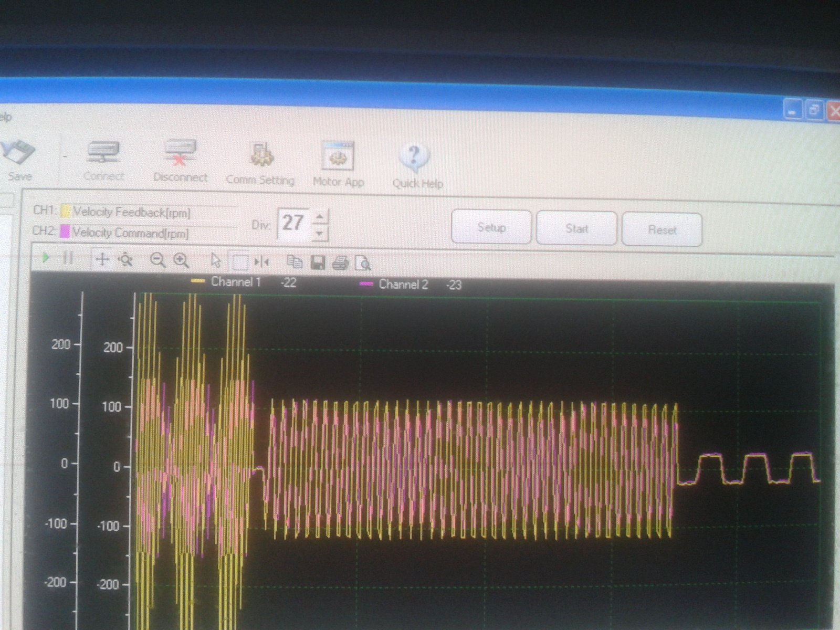The image size is (840, 630).
Task: Open the CH1 Velocity Feedback signal selector
Action: click(155, 212)
